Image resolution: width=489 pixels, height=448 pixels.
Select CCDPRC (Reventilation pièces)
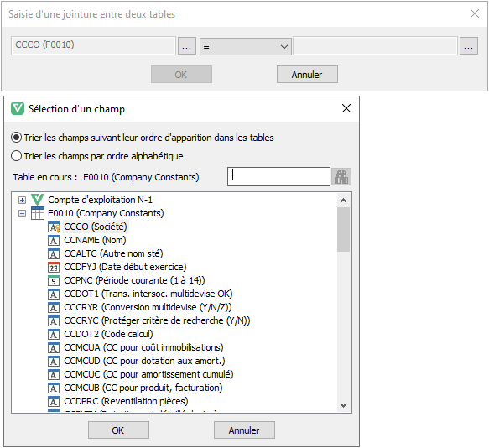point(126,401)
